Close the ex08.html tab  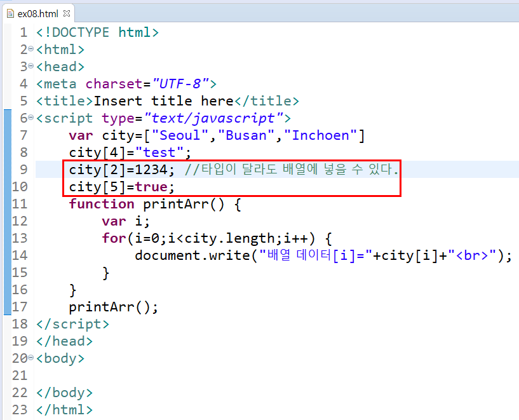click(67, 13)
